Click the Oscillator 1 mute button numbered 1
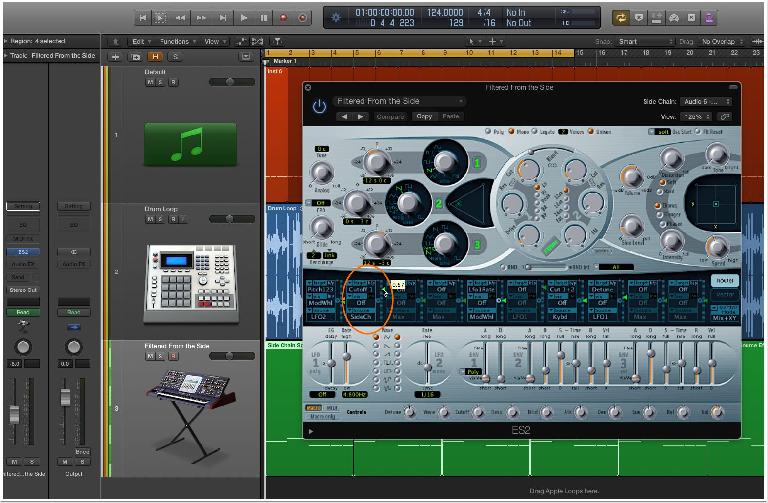Image resolution: width=768 pixels, height=503 pixels. [x=477, y=163]
